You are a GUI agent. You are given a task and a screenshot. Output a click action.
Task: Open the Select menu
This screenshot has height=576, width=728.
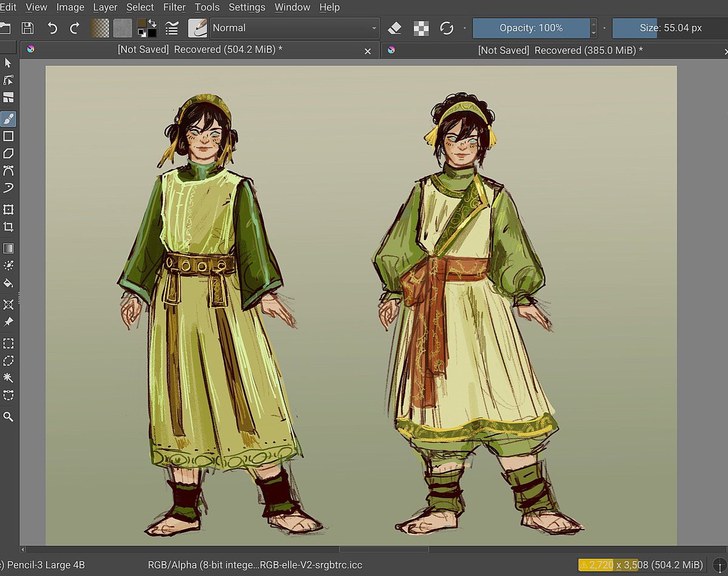[140, 7]
